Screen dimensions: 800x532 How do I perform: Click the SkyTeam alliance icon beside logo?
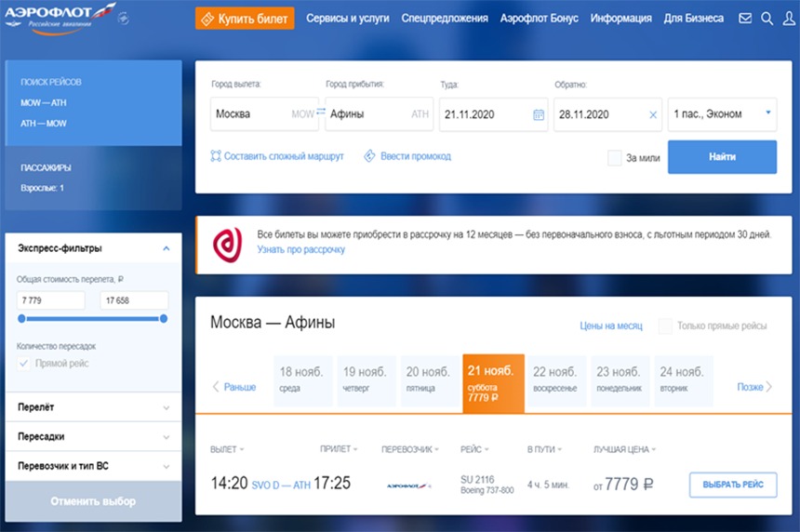pos(123,19)
